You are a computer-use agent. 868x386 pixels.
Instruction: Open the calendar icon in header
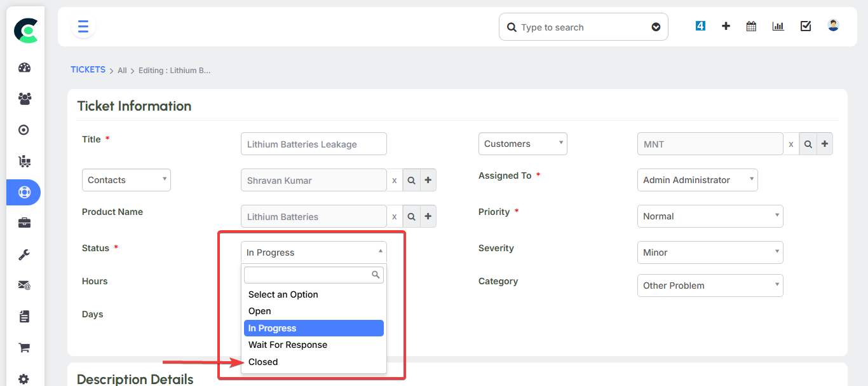coord(751,27)
